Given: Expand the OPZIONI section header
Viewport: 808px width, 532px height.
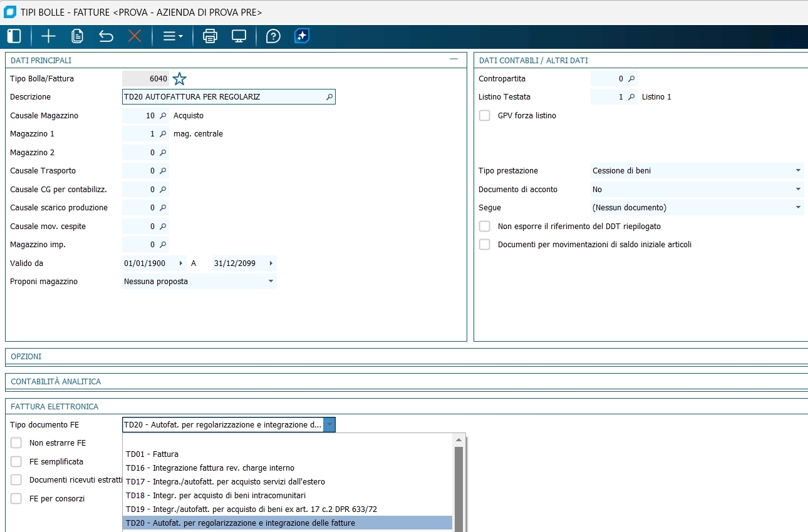Looking at the screenshot, I should click(26, 357).
